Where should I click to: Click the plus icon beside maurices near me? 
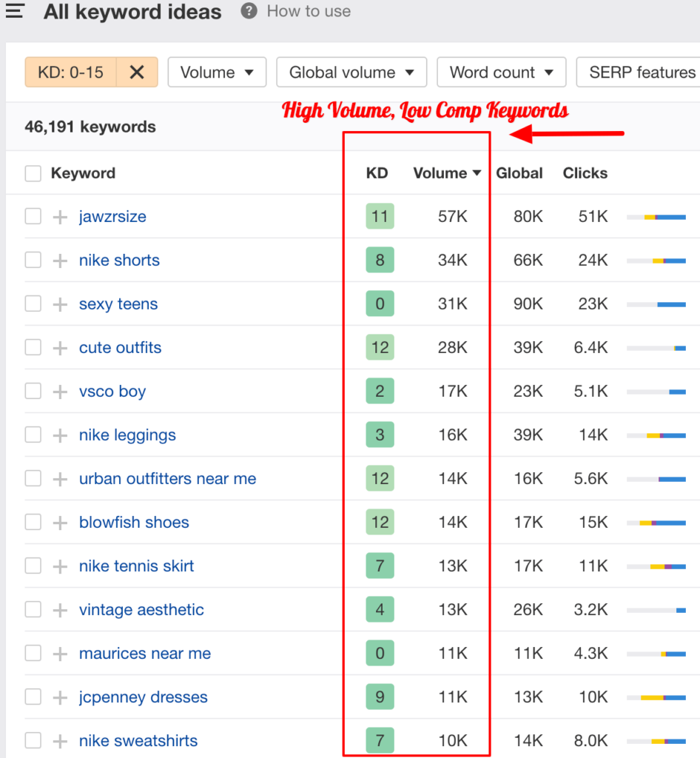coord(60,654)
